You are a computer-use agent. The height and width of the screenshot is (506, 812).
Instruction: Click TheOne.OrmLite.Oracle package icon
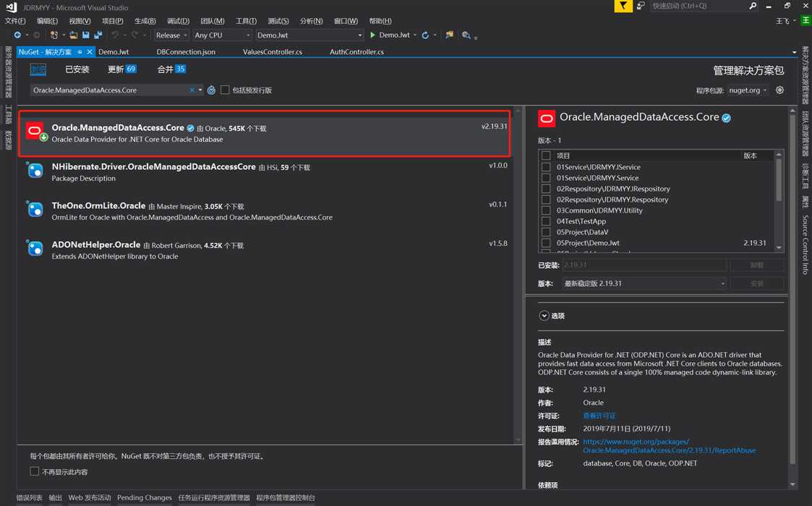click(35, 209)
